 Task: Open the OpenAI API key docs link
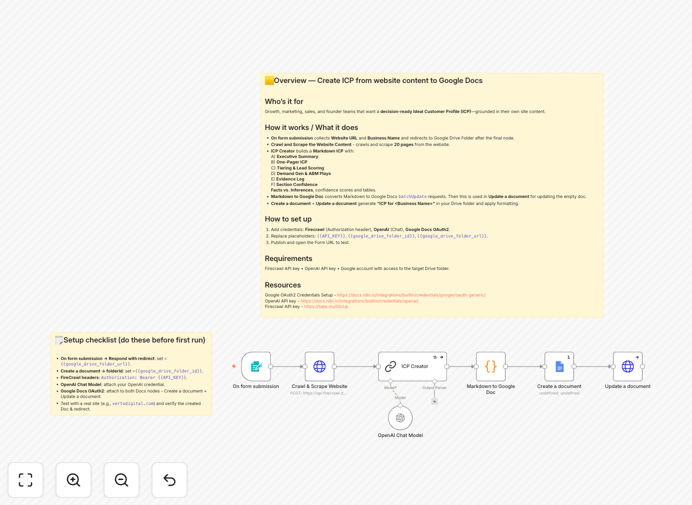pos(359,301)
